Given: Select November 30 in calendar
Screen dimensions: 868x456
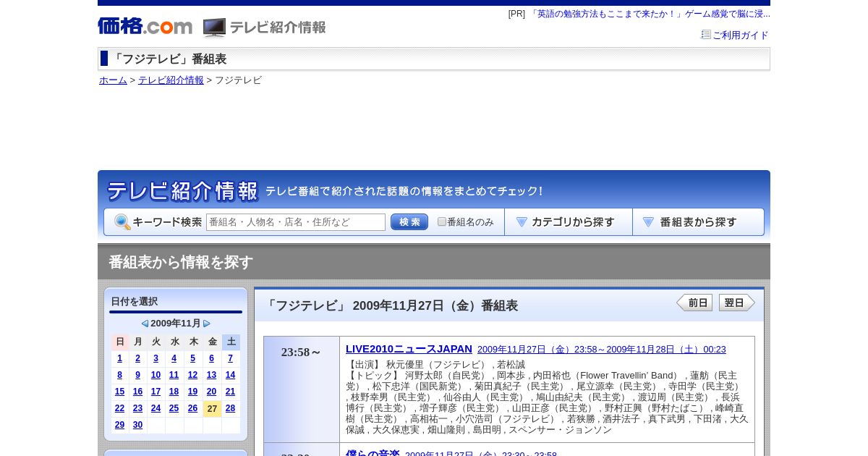Looking at the screenshot, I should (x=138, y=425).
